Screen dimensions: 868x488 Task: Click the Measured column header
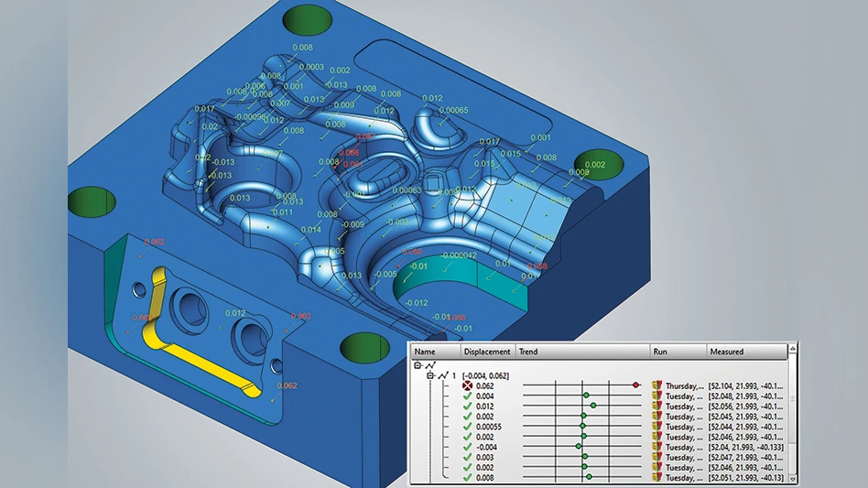coord(727,351)
